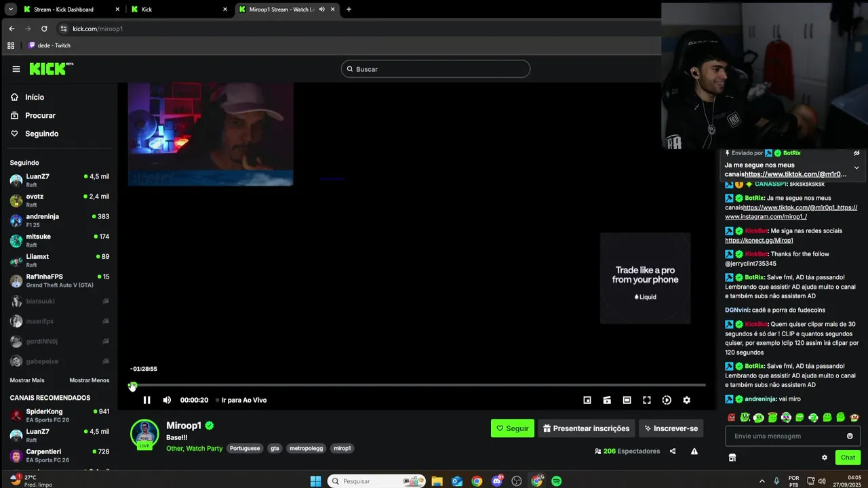The width and height of the screenshot is (868, 488).
Task: Click the address bar URL
Action: point(98,28)
